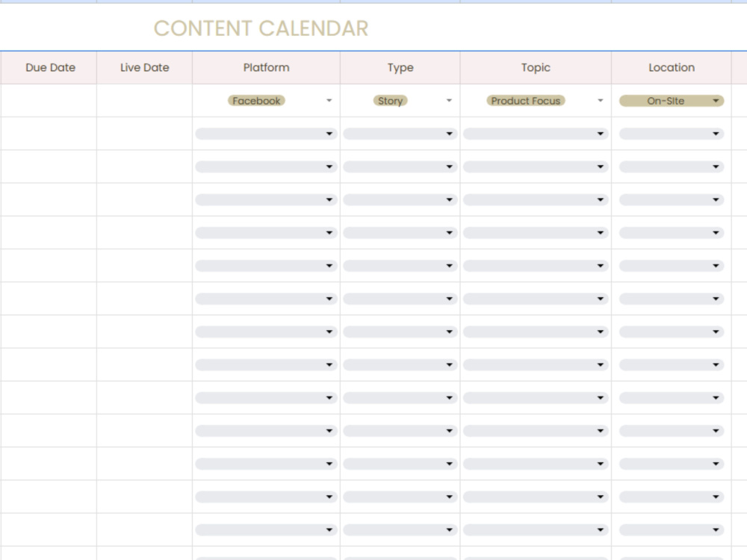Select the Live Date cell in the Facebook row
Screen dimensions: 747x560
point(145,101)
